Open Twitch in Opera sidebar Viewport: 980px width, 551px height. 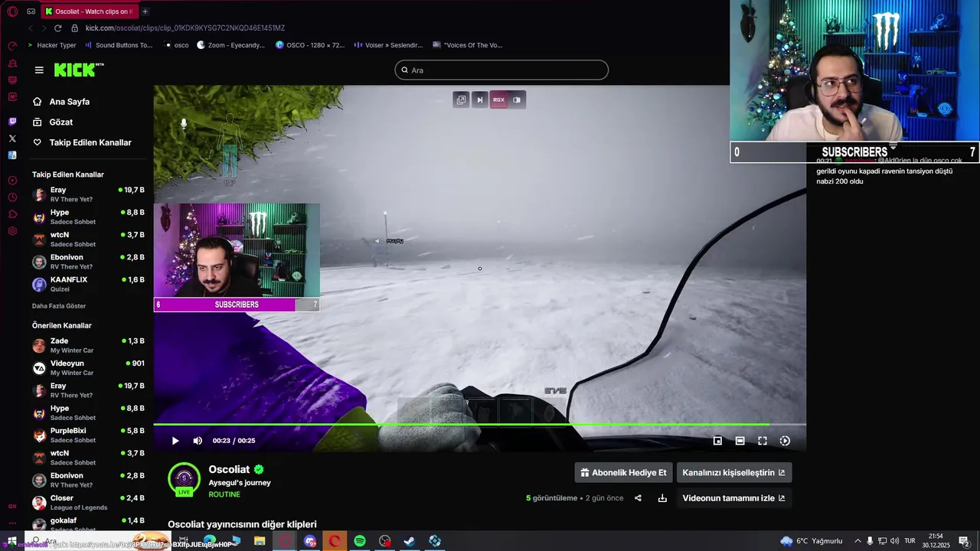[x=12, y=122]
